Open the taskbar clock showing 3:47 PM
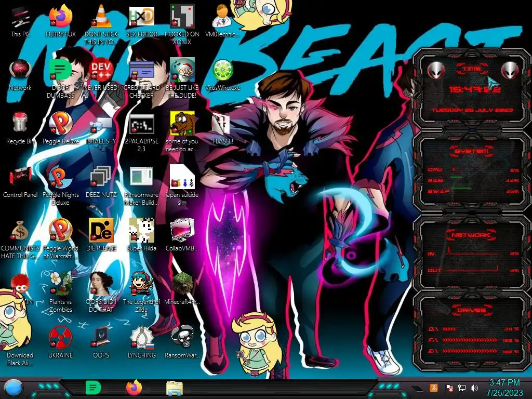 pos(504,388)
